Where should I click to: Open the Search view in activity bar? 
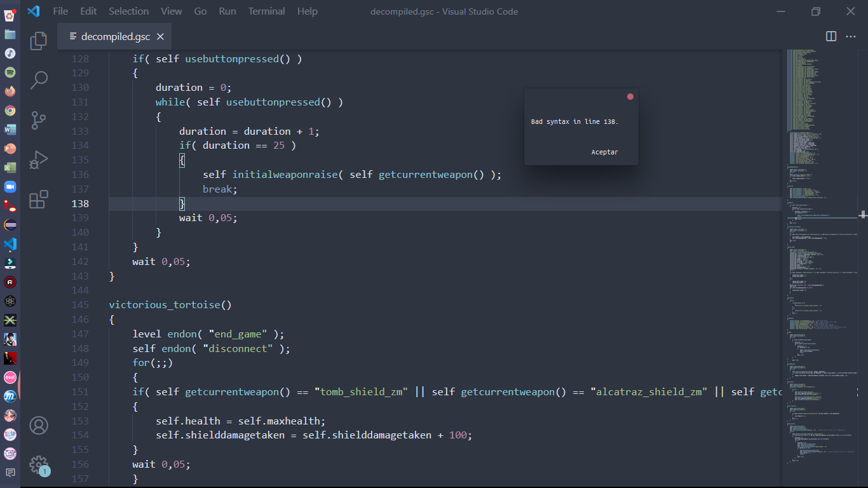(39, 80)
